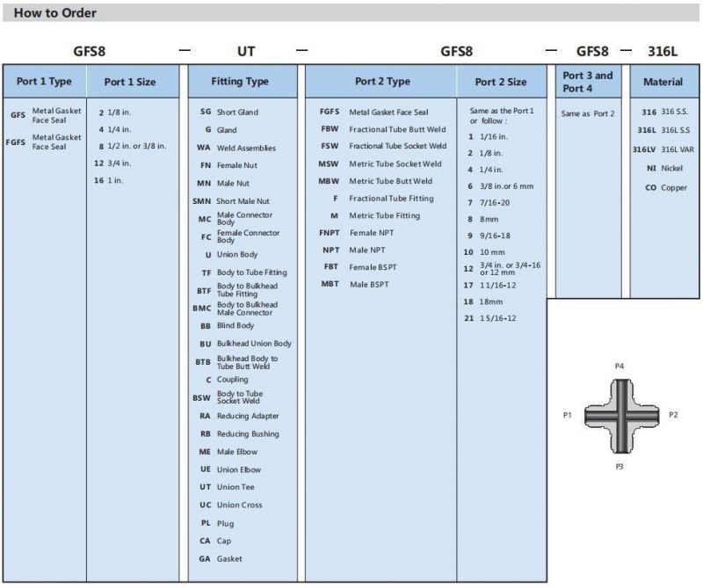703x588 pixels.
Task: Click the CO Copper material entry
Action: coord(666,187)
